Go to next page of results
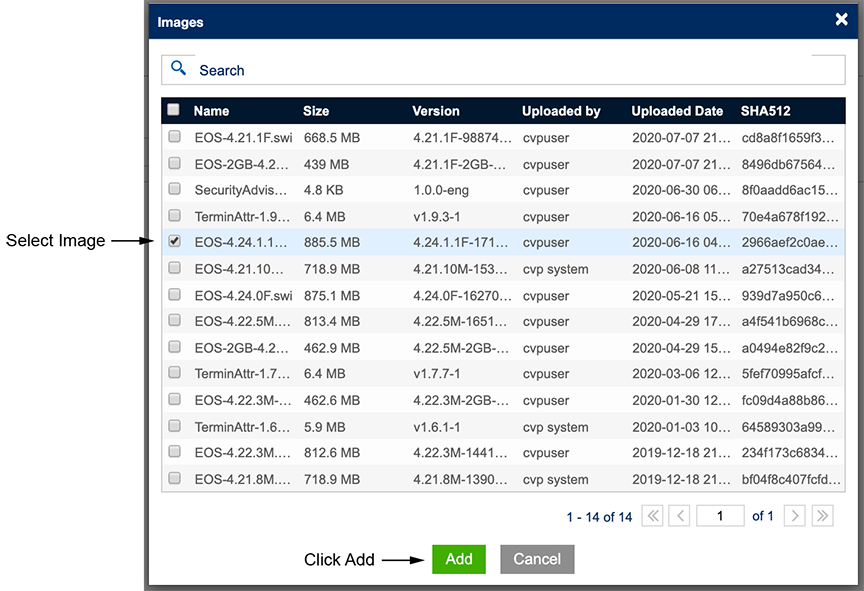Image resolution: width=864 pixels, height=591 pixels. [x=795, y=516]
